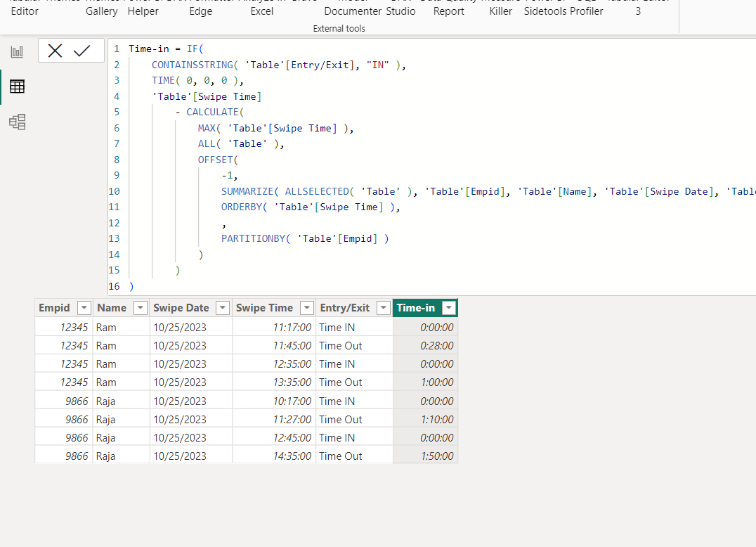This screenshot has width=756, height=547.
Task: Click the 1:10:00 Time-in cell
Action: [x=425, y=419]
